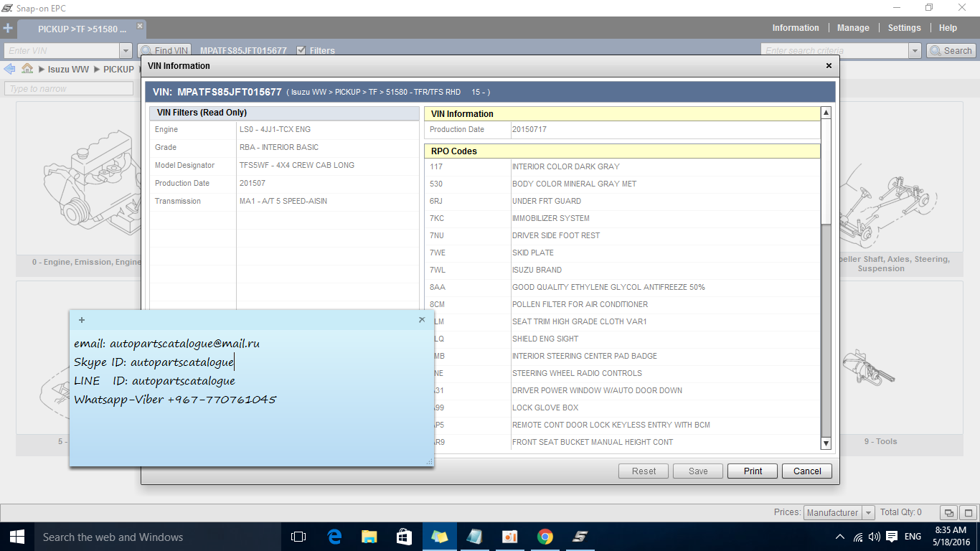Open the Settings menu
Screen dimensions: 980x551
tap(904, 27)
